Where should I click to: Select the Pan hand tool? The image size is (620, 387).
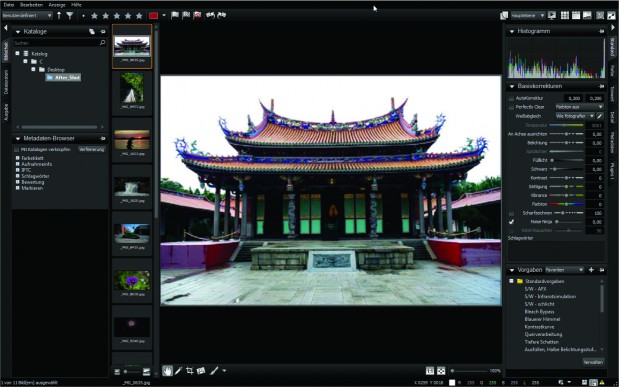point(168,371)
